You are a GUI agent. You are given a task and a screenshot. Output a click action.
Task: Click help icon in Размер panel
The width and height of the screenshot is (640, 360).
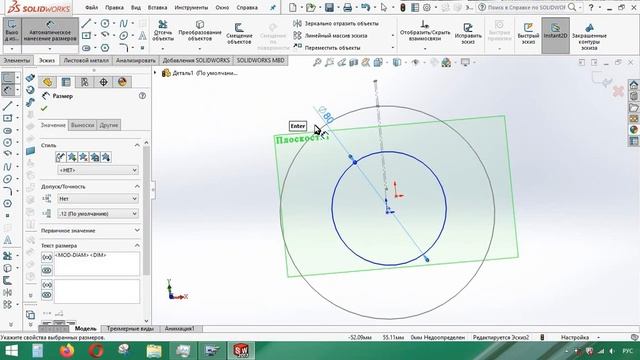click(x=142, y=96)
